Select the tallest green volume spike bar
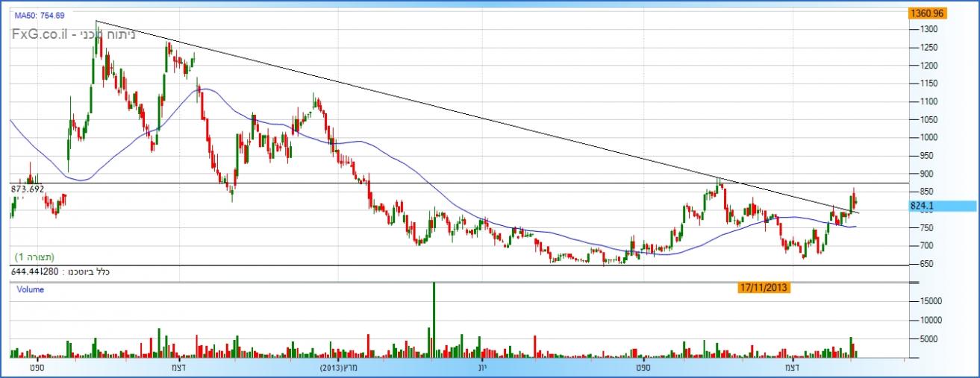Image resolution: width=980 pixels, height=378 pixels. (433, 317)
